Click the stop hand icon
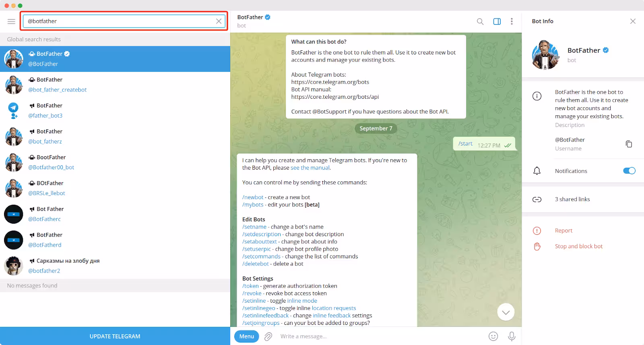Image resolution: width=644 pixels, height=345 pixels. [537, 246]
